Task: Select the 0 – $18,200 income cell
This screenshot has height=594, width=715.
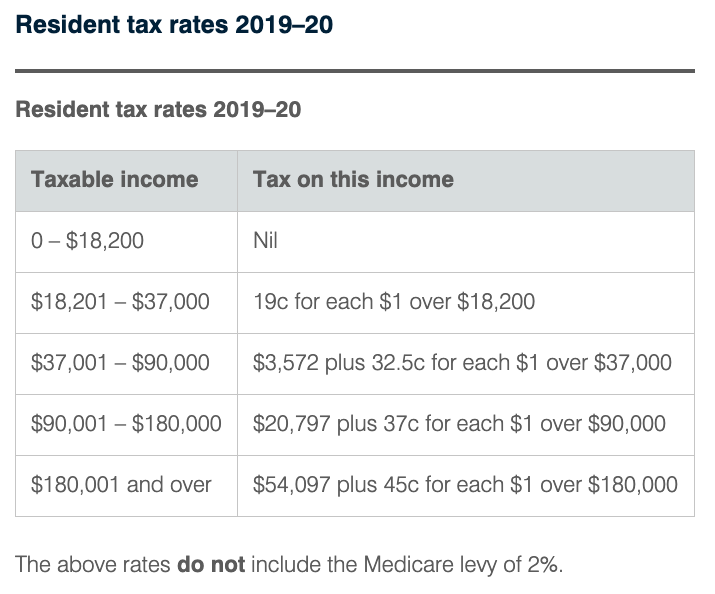Action: 90,241
